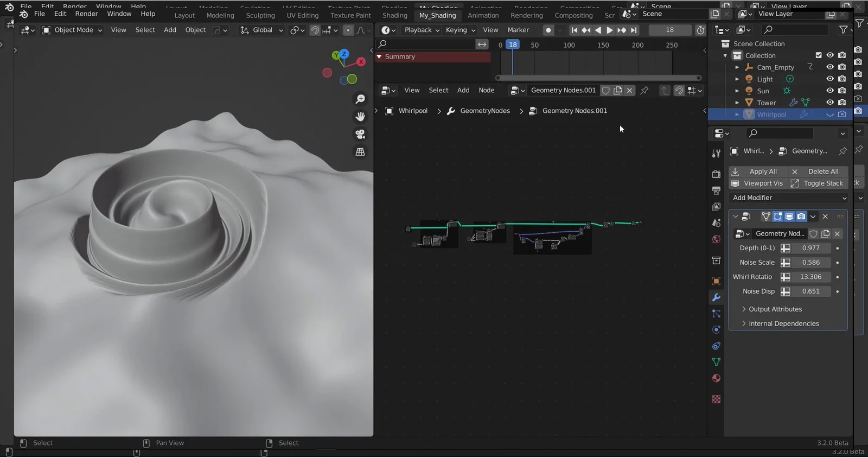Viewport: 868px width, 458px height.
Task: Toggle timeline use preview range clock icon
Action: [x=701, y=30]
